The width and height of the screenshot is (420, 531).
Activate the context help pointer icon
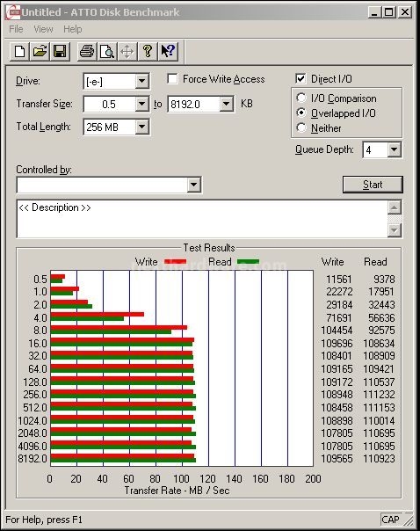point(168,52)
